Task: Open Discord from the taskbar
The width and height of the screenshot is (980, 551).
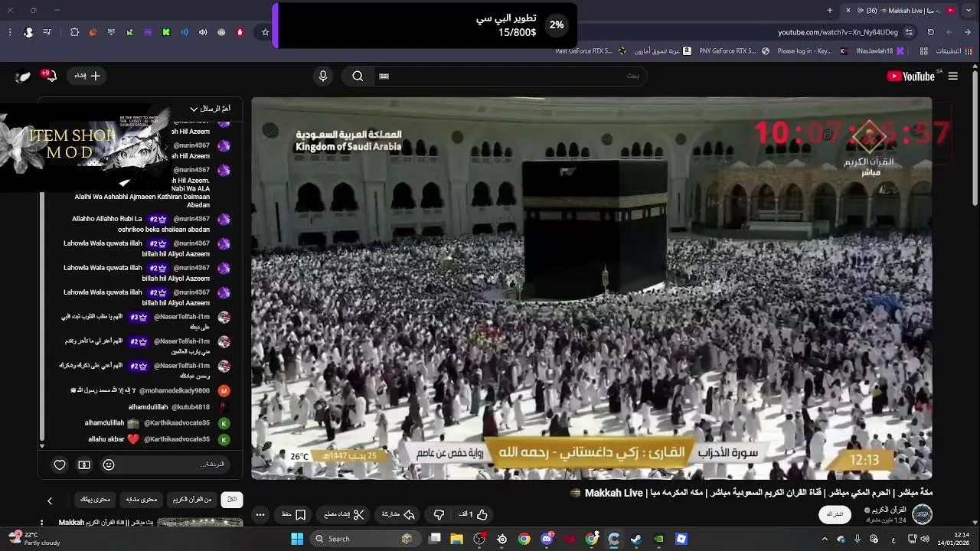Action: coord(547,539)
